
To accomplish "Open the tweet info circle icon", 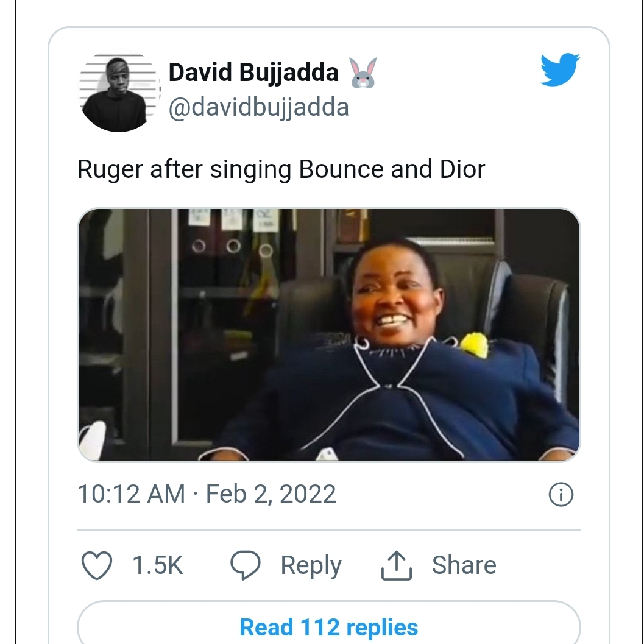I will tap(561, 494).
